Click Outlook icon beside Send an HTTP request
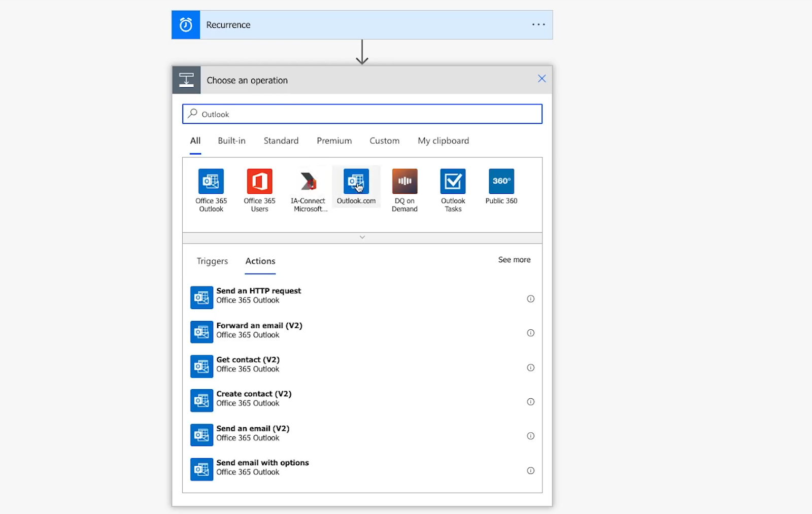Screen dimensions: 812x514 click(x=201, y=298)
